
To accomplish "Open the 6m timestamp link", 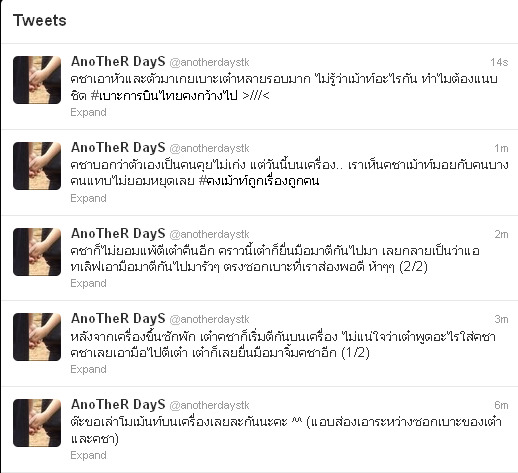I will [501, 405].
